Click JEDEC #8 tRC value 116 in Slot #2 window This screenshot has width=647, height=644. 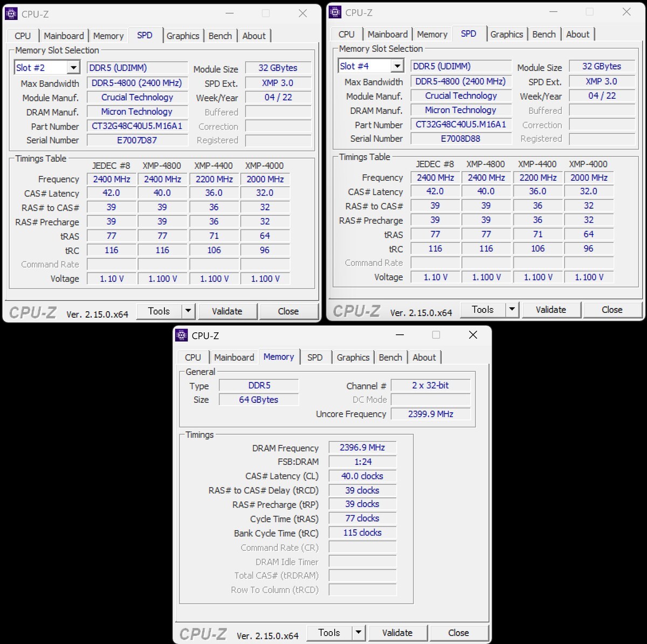(x=111, y=250)
